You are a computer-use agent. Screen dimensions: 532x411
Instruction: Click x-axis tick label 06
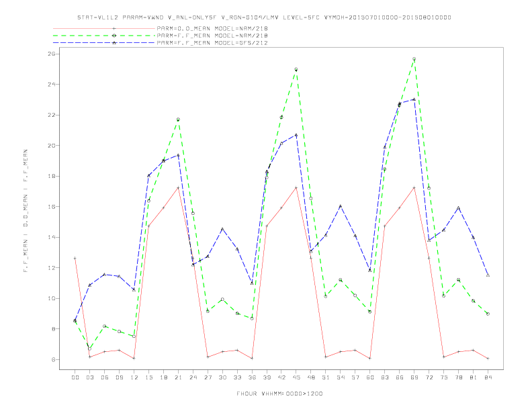click(105, 377)
